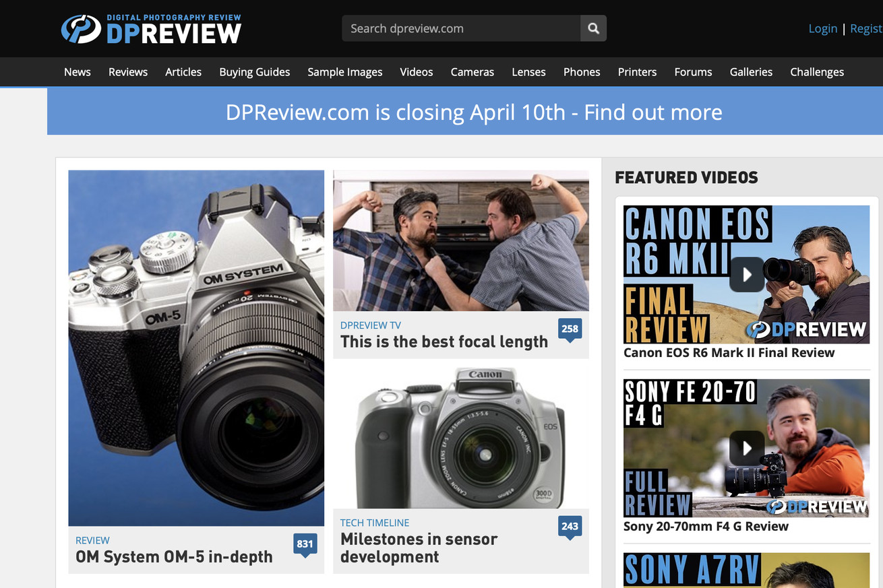Open the Sony A7RV video thumbnail
Viewport: 883px width, 588px height.
tap(746, 570)
